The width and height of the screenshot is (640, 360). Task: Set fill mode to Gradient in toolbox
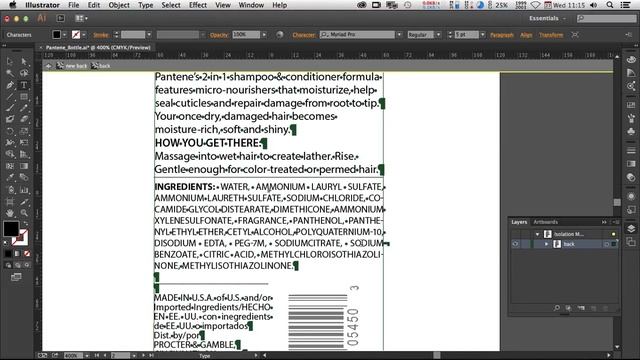point(17,253)
